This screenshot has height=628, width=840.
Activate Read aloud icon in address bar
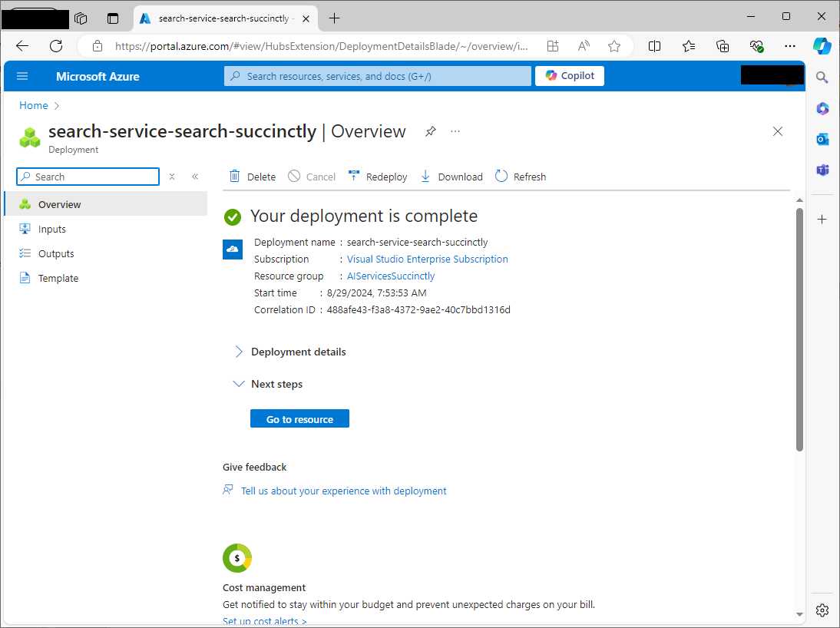point(584,46)
